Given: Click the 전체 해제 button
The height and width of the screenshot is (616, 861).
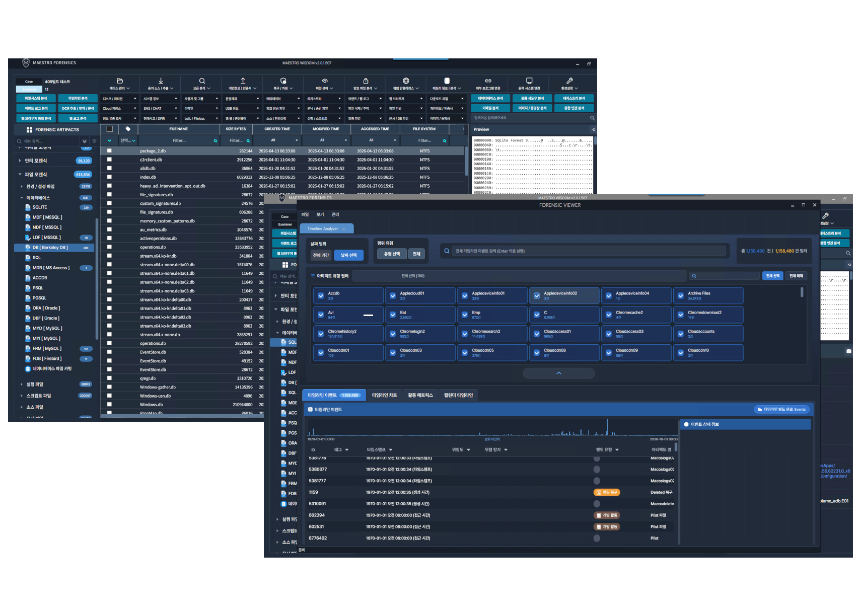Looking at the screenshot, I should 796,276.
